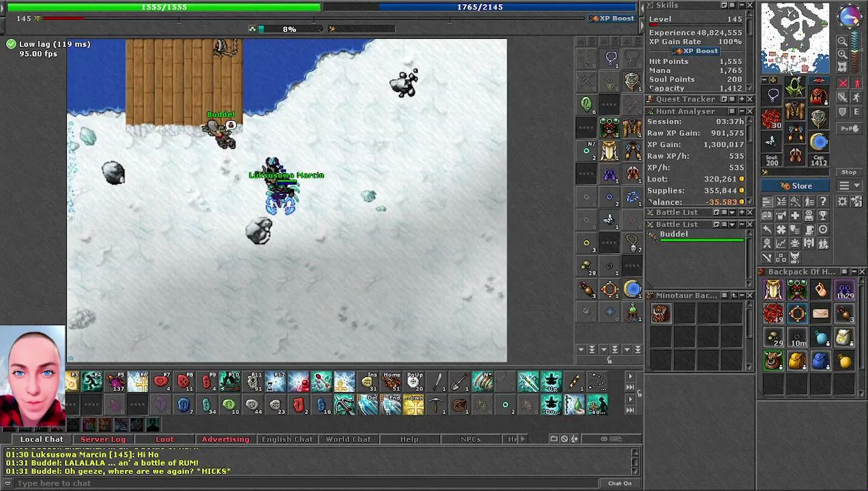Click the armor equipment slot

(795, 109)
